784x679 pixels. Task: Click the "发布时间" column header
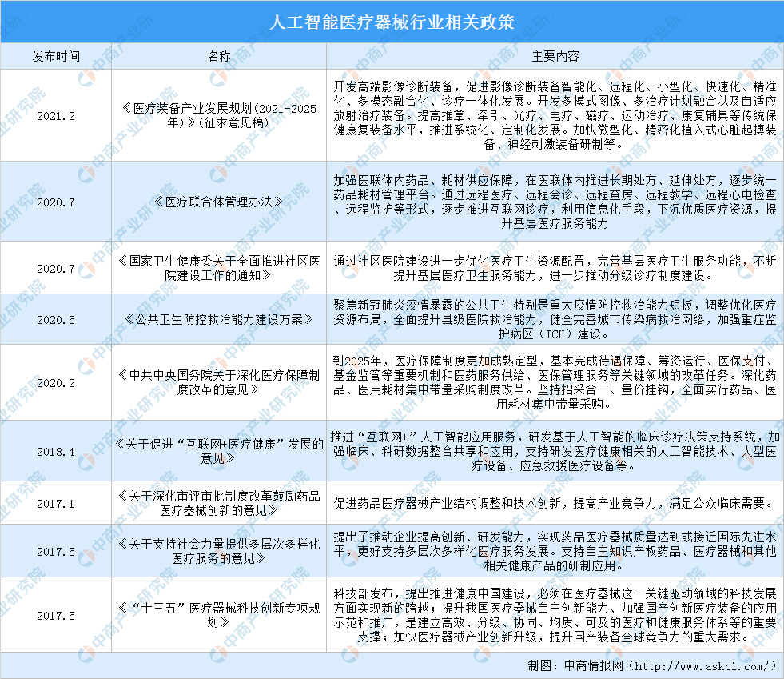[56, 57]
